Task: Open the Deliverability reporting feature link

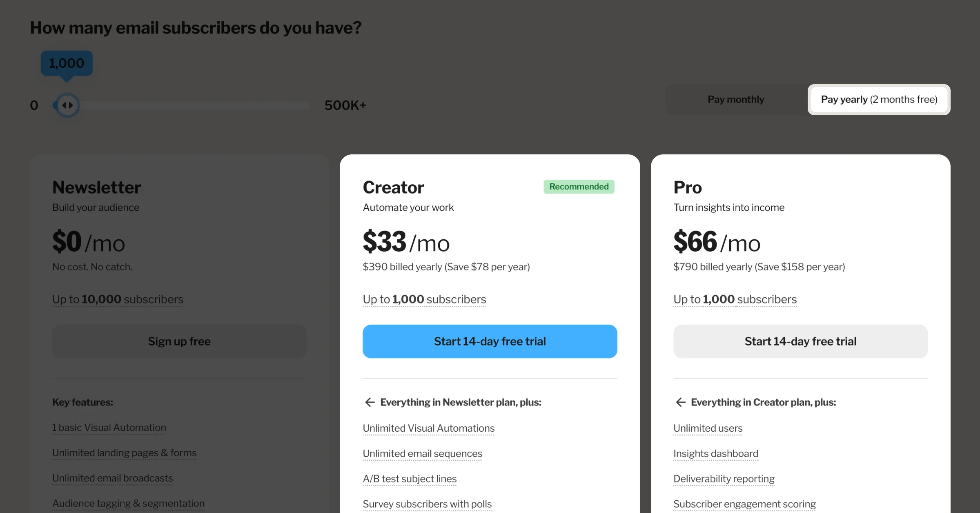Action: coord(724,478)
